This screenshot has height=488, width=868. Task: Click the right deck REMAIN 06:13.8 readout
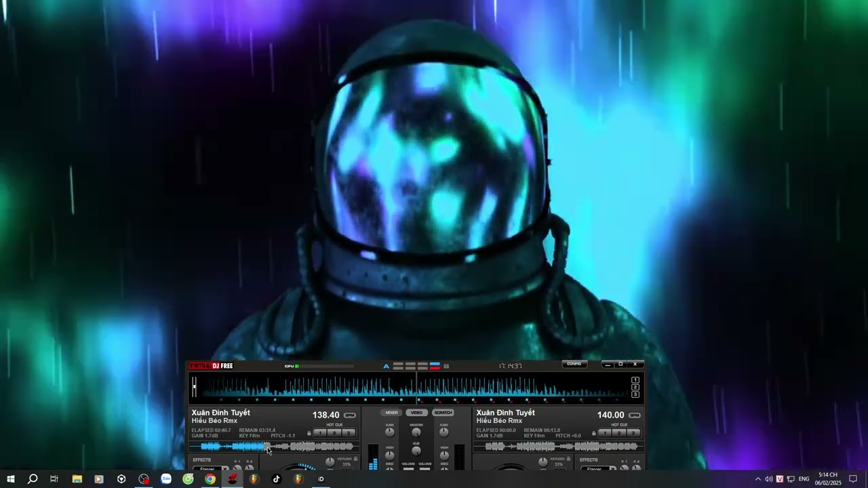[x=542, y=430]
